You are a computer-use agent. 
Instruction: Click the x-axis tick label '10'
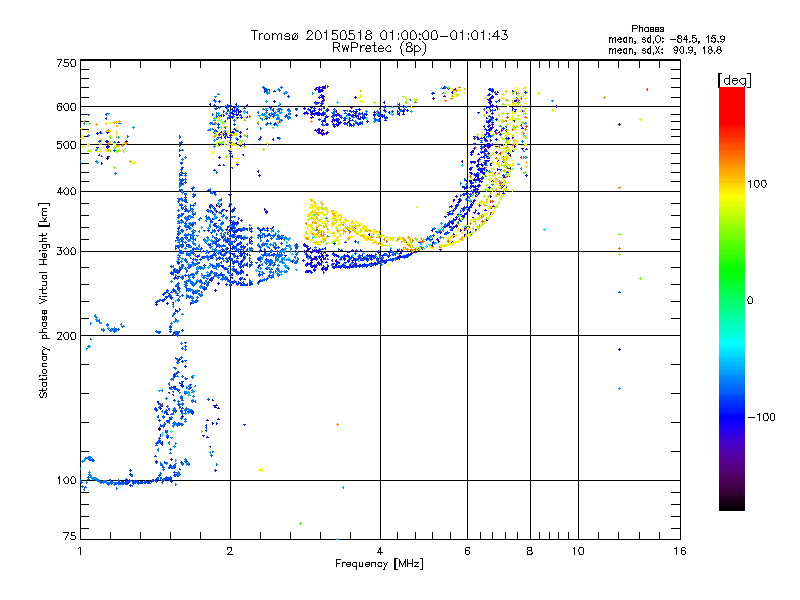click(x=578, y=551)
